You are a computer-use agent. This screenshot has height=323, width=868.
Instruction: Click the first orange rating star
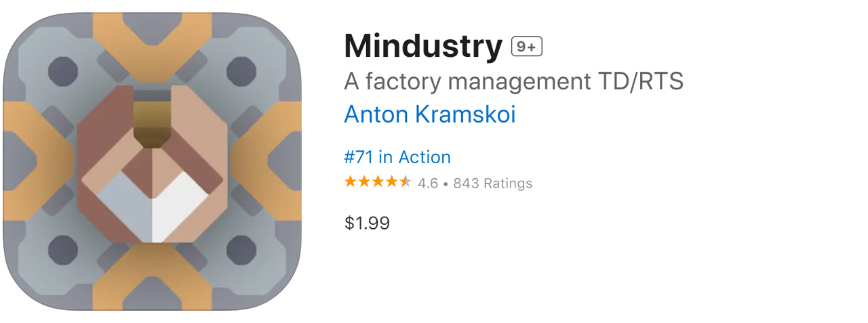point(351,182)
